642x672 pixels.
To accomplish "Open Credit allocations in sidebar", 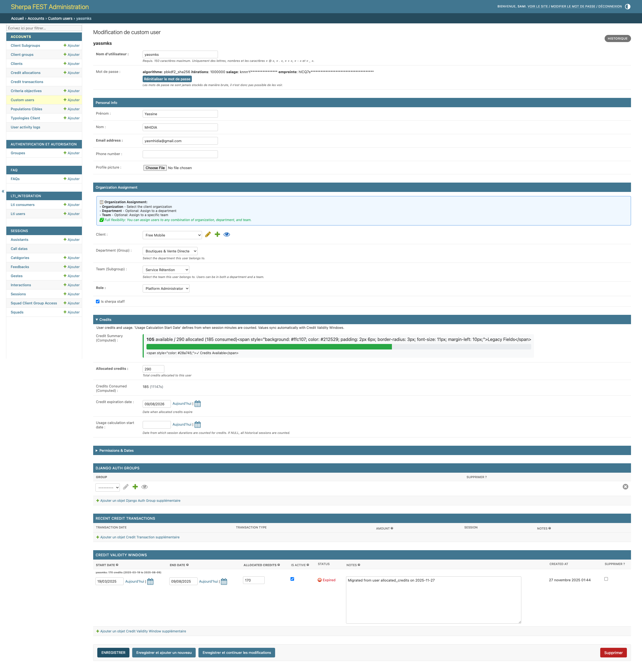I will tap(26, 73).
